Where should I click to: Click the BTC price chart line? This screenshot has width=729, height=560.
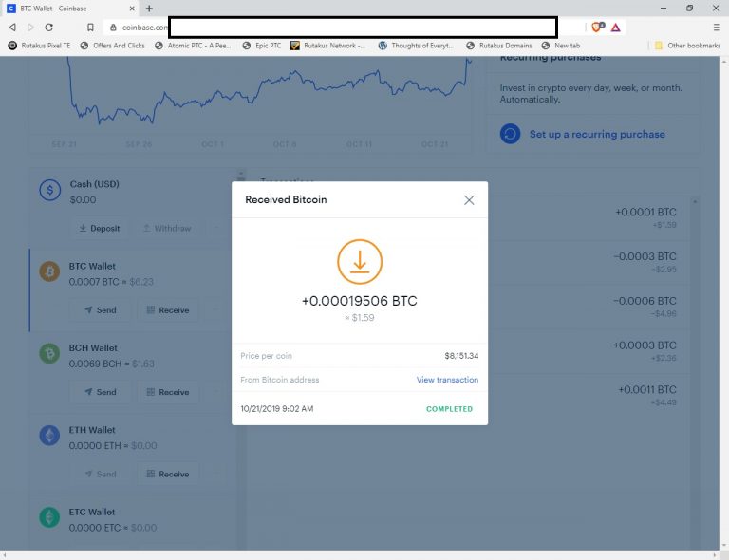pos(270,91)
